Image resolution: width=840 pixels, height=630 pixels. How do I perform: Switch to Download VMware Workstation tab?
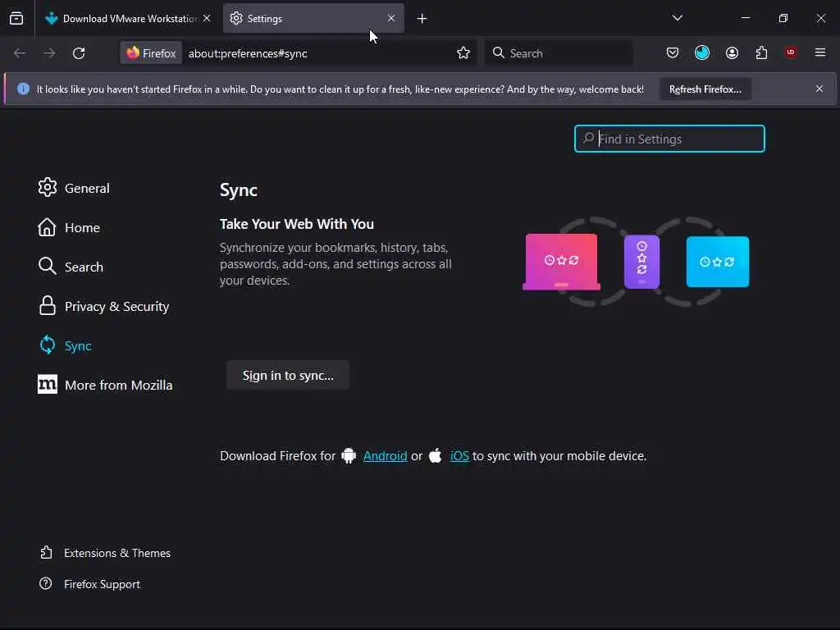[127, 18]
